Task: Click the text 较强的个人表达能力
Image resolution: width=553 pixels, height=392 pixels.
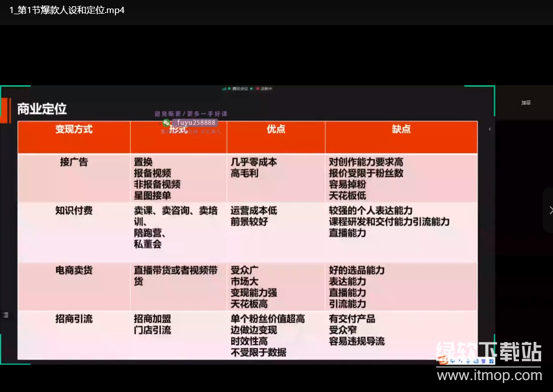Action: pos(371,210)
